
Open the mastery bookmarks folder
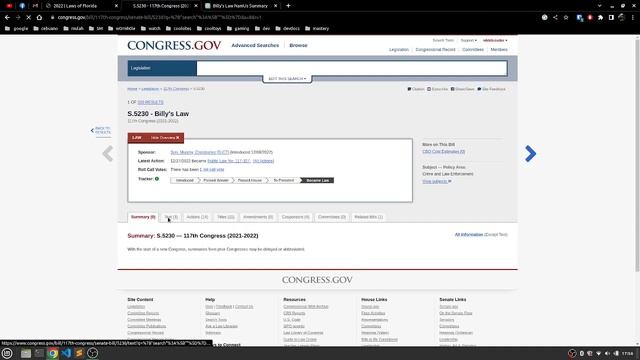click(317, 29)
